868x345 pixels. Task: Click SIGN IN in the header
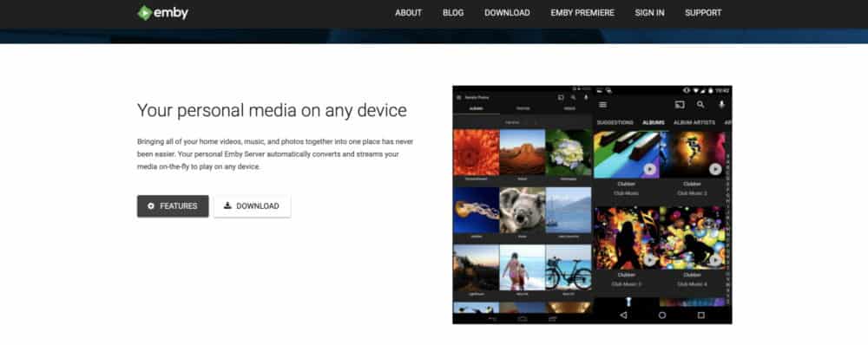click(649, 13)
